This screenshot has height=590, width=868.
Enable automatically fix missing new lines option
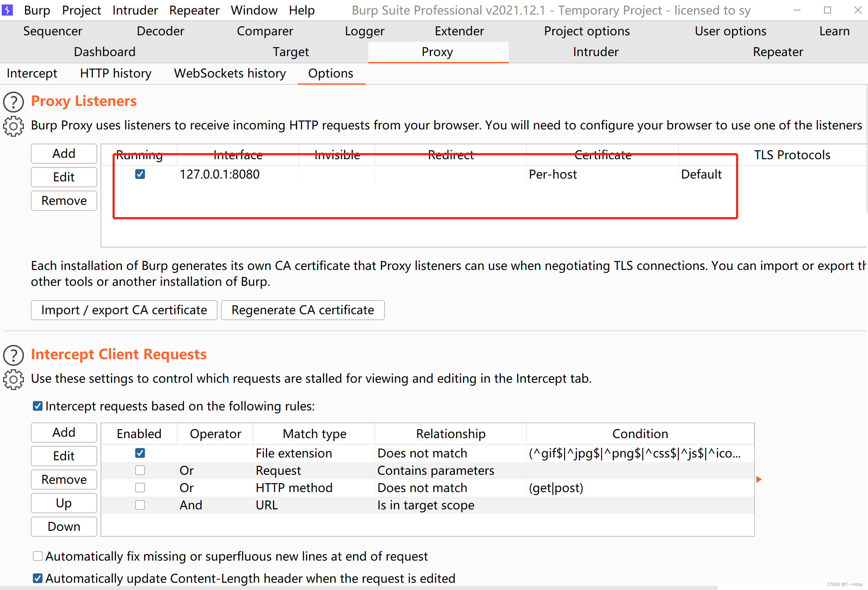pyautogui.click(x=37, y=556)
